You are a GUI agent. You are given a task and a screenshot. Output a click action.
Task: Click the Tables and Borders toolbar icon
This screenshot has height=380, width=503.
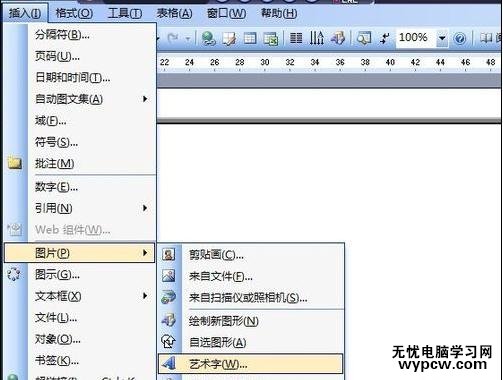229,38
